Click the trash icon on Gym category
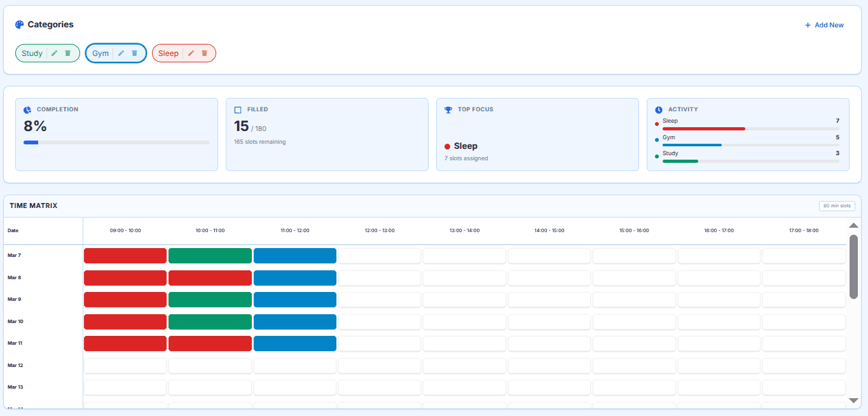Image resolution: width=868 pixels, height=416 pixels. click(x=134, y=53)
